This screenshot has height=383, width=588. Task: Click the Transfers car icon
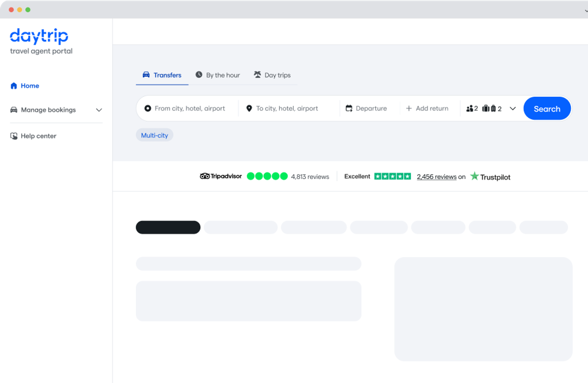[x=146, y=75]
